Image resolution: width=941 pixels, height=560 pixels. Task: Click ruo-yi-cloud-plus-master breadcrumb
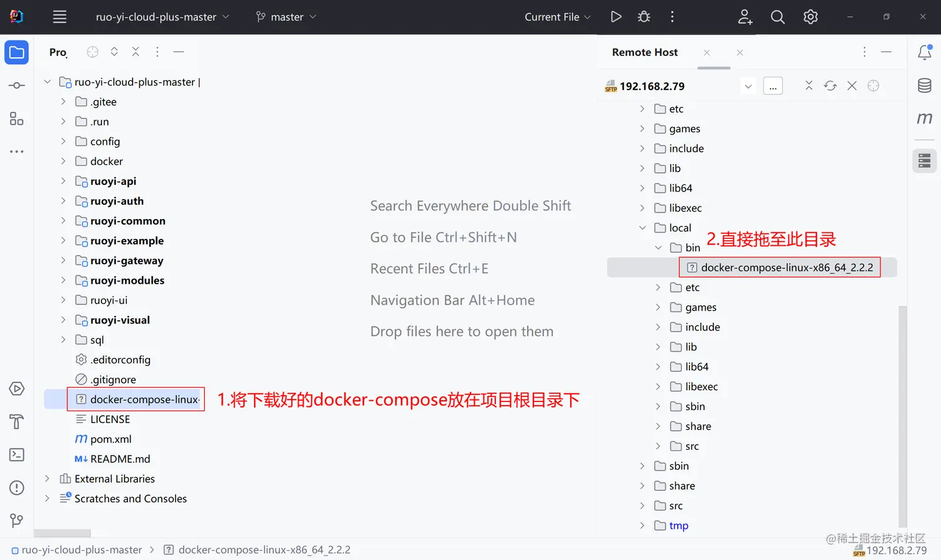[x=77, y=550]
